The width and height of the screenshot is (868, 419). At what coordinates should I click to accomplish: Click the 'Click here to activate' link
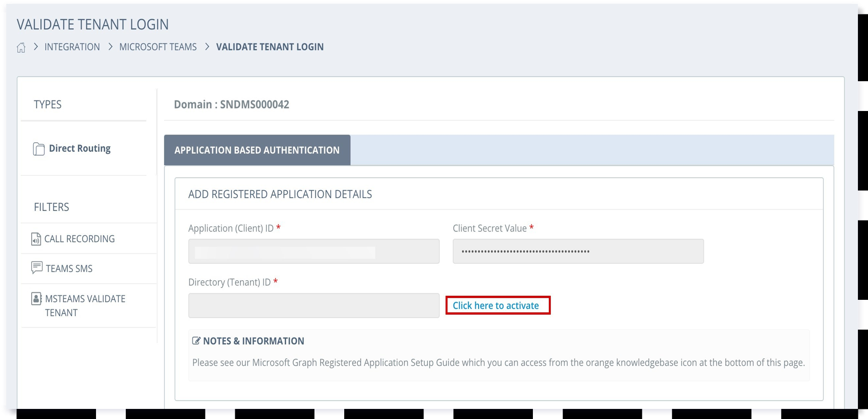coord(496,306)
